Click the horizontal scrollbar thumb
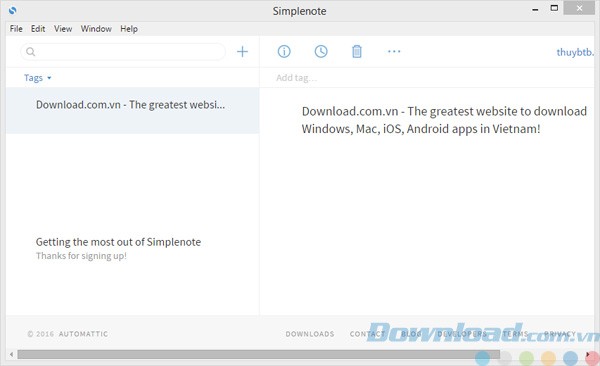The width and height of the screenshot is (600, 366). point(258,354)
